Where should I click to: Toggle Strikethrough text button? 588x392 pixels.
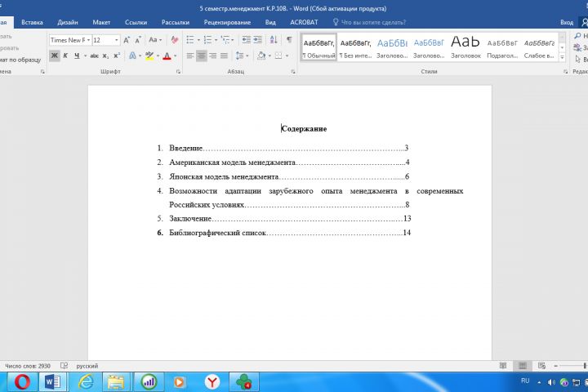[94, 56]
